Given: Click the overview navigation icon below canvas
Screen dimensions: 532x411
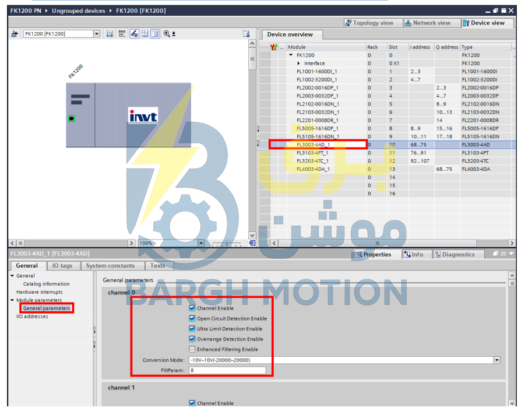Looking at the screenshot, I should point(252,243).
